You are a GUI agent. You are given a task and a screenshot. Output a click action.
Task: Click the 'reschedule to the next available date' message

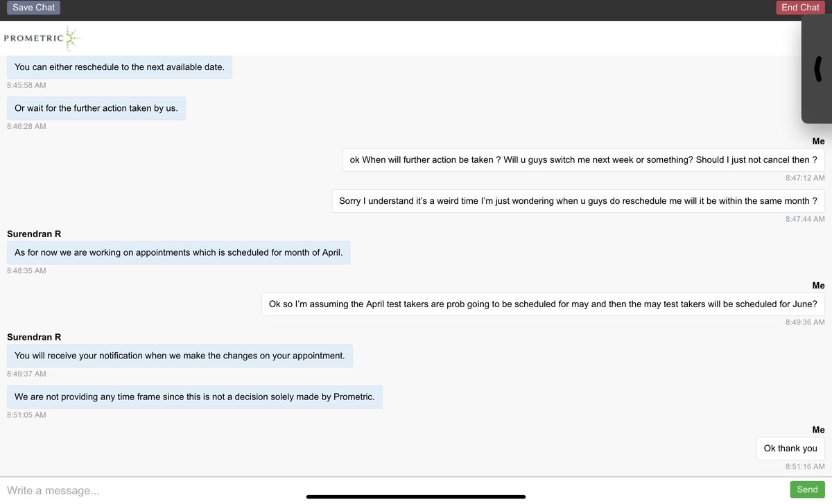tap(119, 67)
